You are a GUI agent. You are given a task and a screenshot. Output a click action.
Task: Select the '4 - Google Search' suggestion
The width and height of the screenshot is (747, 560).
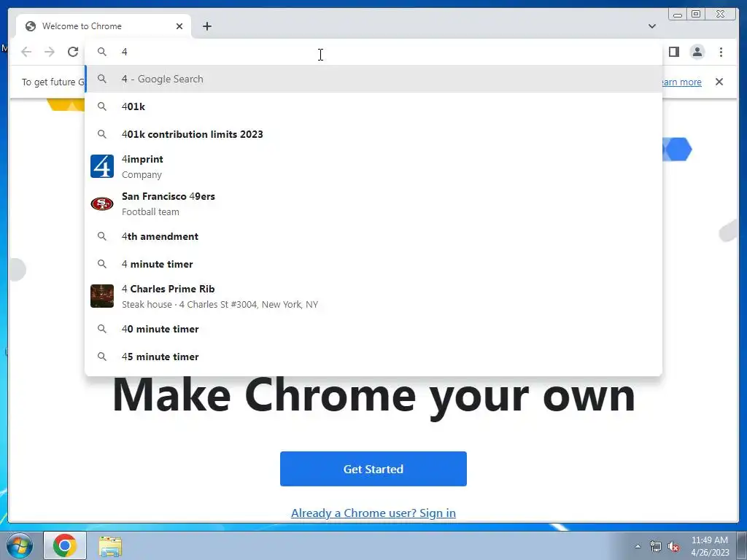[373, 79]
